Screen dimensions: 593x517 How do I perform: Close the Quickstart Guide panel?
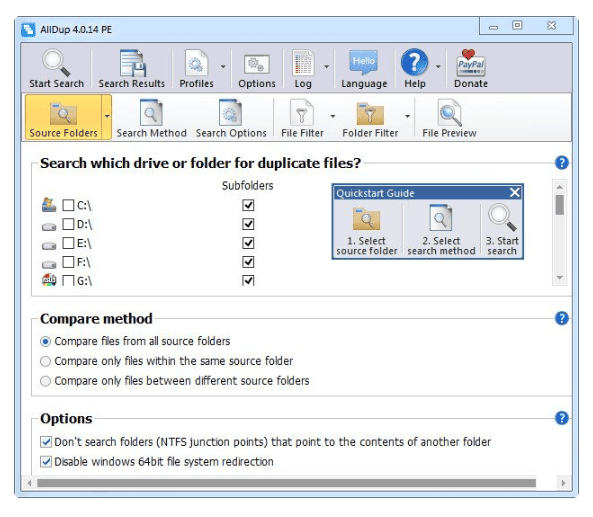click(514, 193)
